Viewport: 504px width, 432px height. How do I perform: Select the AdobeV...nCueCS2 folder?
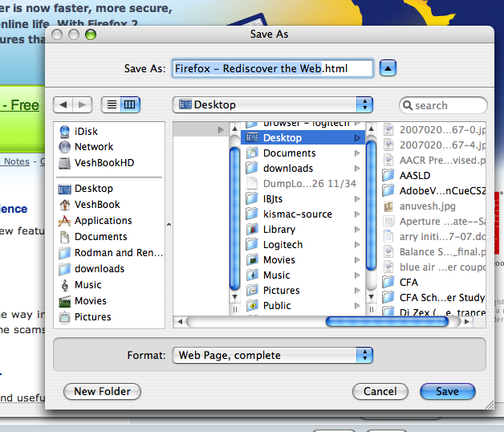coord(434,191)
